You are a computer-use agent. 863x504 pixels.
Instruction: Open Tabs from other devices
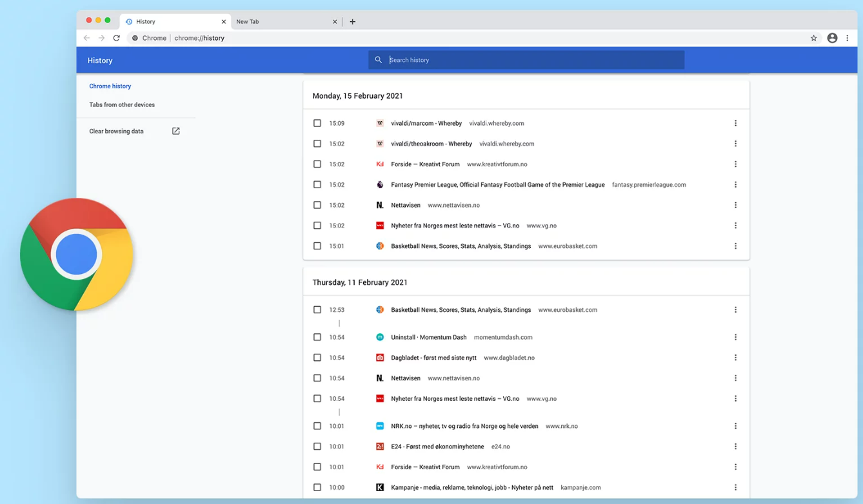point(122,104)
